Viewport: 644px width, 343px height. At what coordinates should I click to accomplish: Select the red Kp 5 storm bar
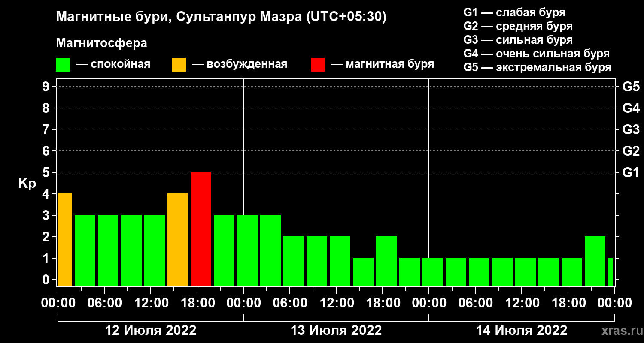[201, 229]
